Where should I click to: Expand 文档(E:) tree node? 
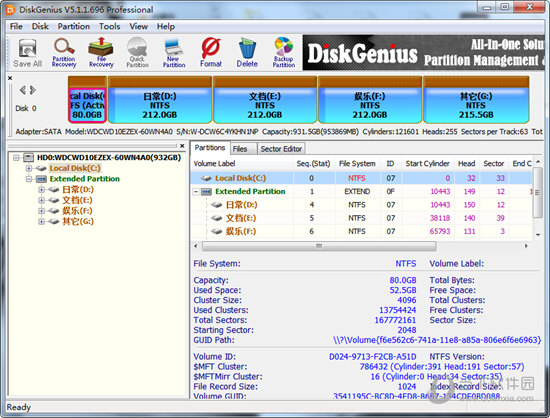click(41, 200)
